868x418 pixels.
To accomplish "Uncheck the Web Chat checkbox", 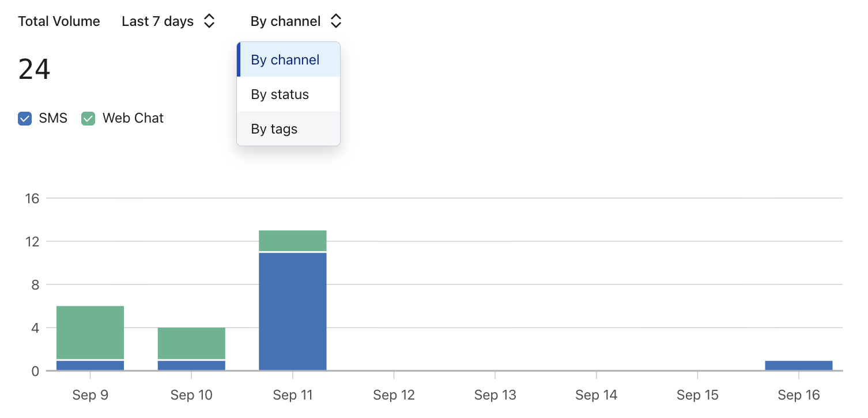I will [88, 119].
